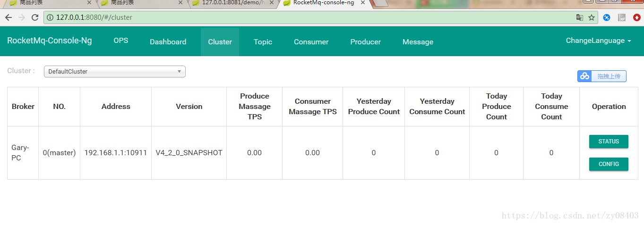Go to the Dashboard page
The width and height of the screenshot is (644, 225).
168,42
